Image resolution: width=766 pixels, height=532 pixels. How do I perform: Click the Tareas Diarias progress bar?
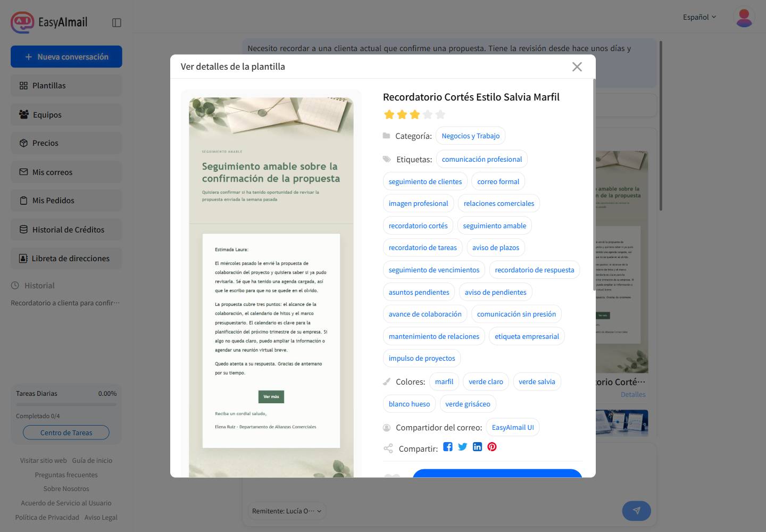[66, 404]
